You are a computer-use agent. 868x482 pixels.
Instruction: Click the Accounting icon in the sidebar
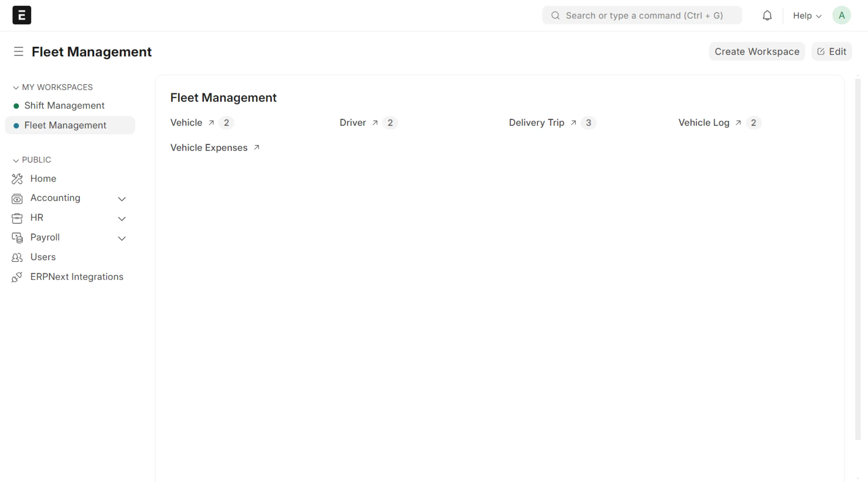[17, 198]
